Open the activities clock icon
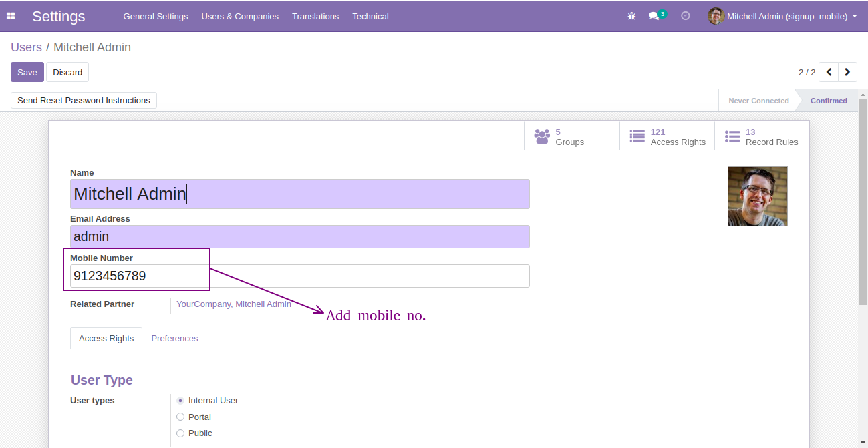Viewport: 868px width, 448px height. click(685, 16)
